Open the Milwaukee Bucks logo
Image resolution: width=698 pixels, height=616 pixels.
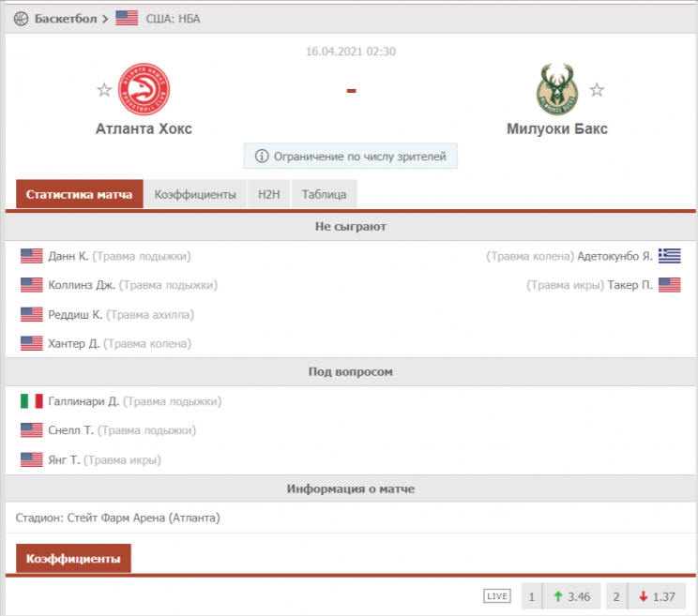point(557,89)
